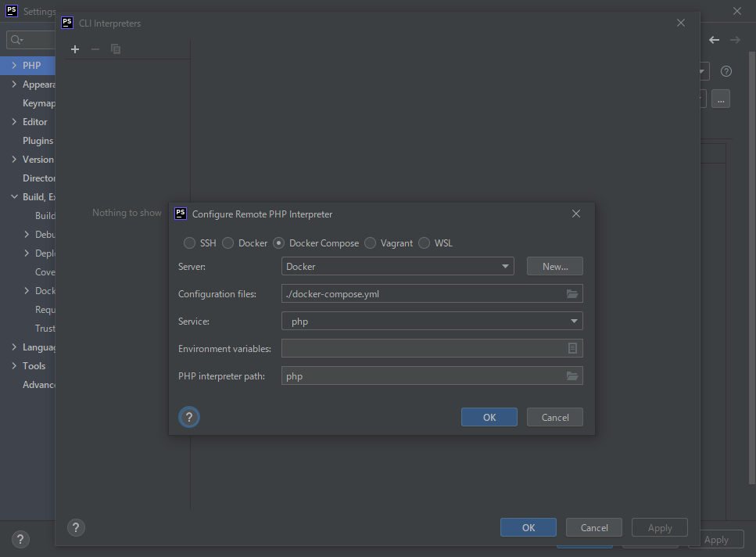This screenshot has width=756, height=557.
Task: Click help icon in CLI Interpreters dialog
Action: 75,527
